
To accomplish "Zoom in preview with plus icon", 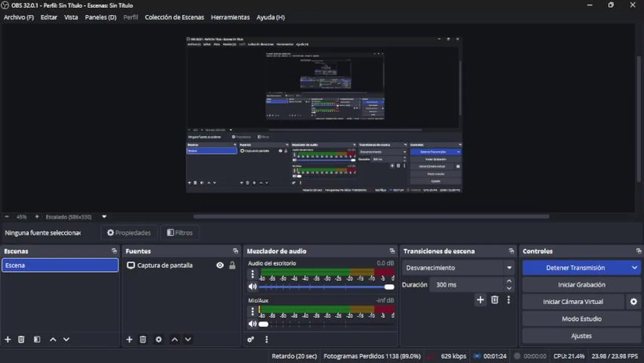I will [x=37, y=217].
